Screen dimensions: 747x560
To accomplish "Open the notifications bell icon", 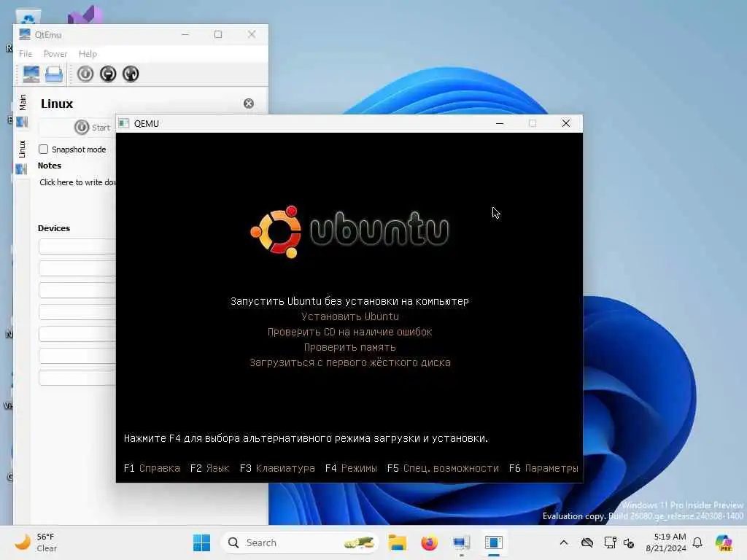I will coord(697,542).
